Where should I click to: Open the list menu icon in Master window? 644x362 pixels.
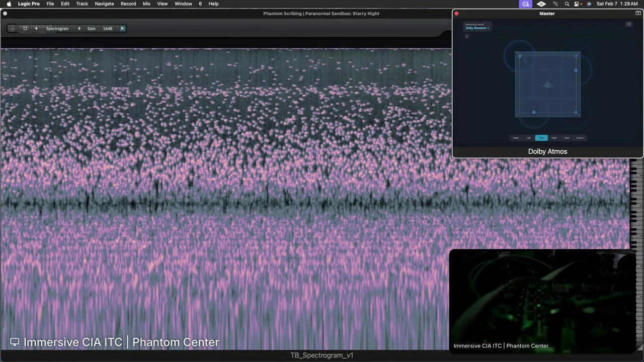[x=628, y=24]
